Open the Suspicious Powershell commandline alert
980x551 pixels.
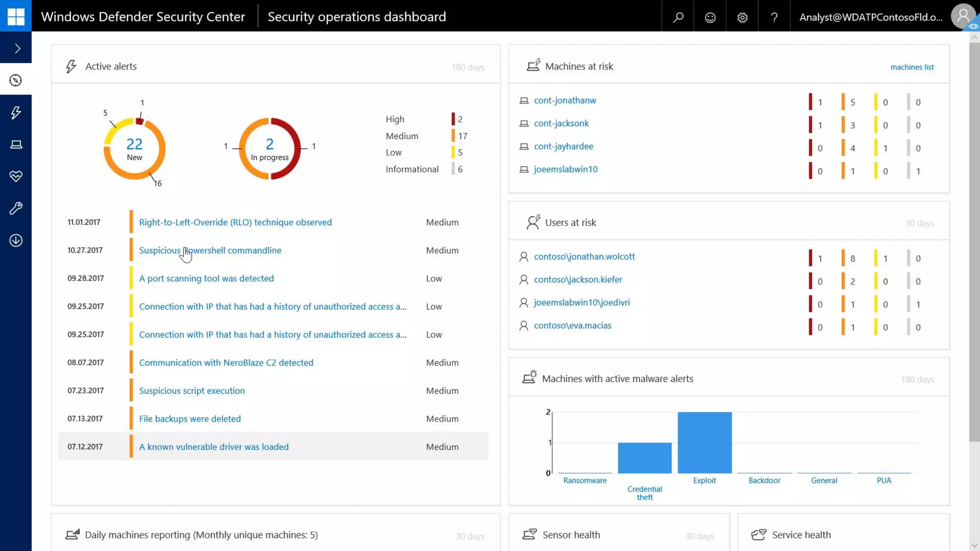pyautogui.click(x=210, y=250)
